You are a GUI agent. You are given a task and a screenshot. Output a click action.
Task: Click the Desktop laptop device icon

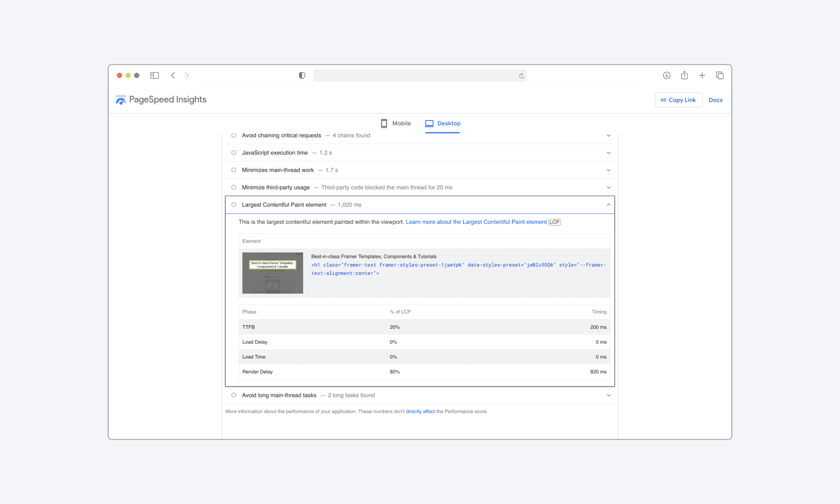[429, 123]
